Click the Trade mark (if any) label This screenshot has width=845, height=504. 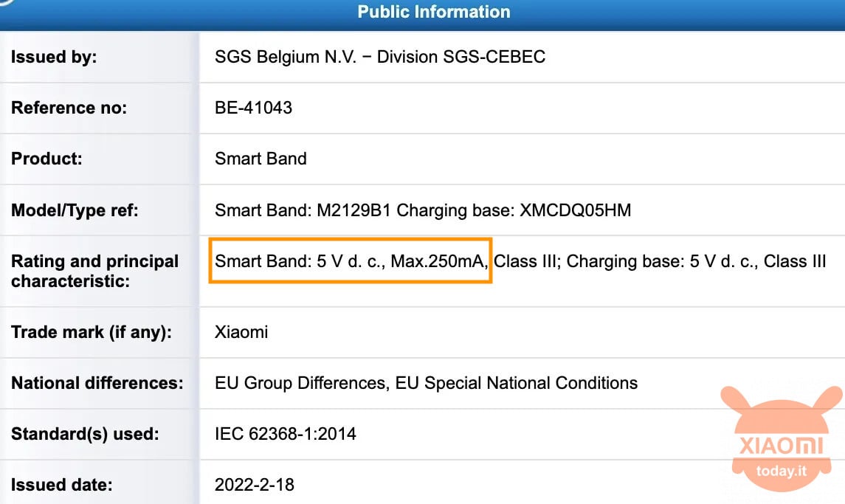(x=92, y=331)
